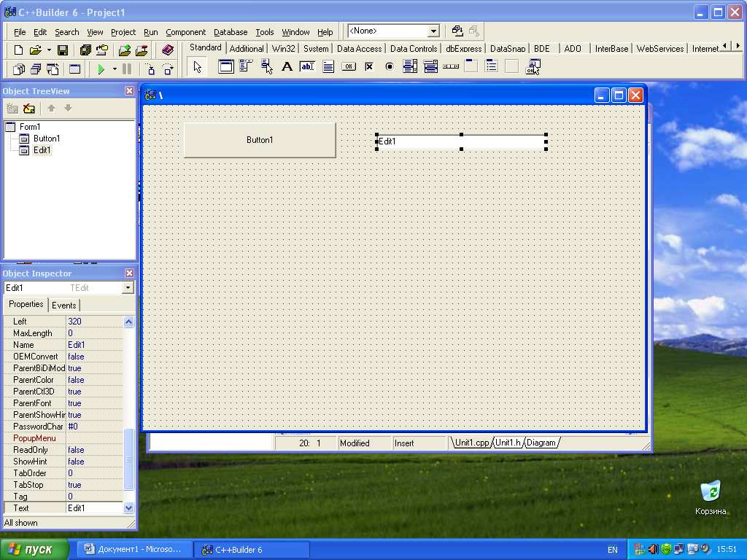The image size is (747, 560).
Task: Switch to the Additional palette tab
Action: tap(247, 49)
